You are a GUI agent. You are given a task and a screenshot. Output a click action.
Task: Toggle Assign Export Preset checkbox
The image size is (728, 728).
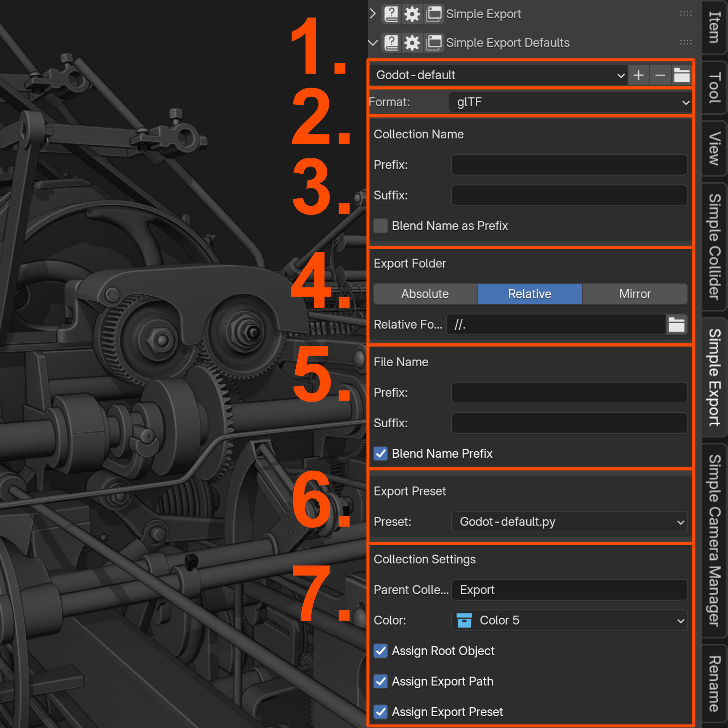[380, 712]
